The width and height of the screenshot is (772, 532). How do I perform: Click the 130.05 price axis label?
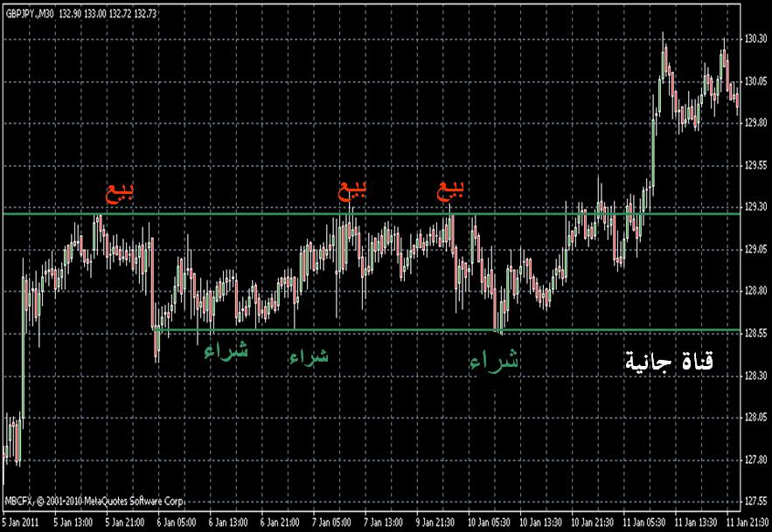point(756,81)
